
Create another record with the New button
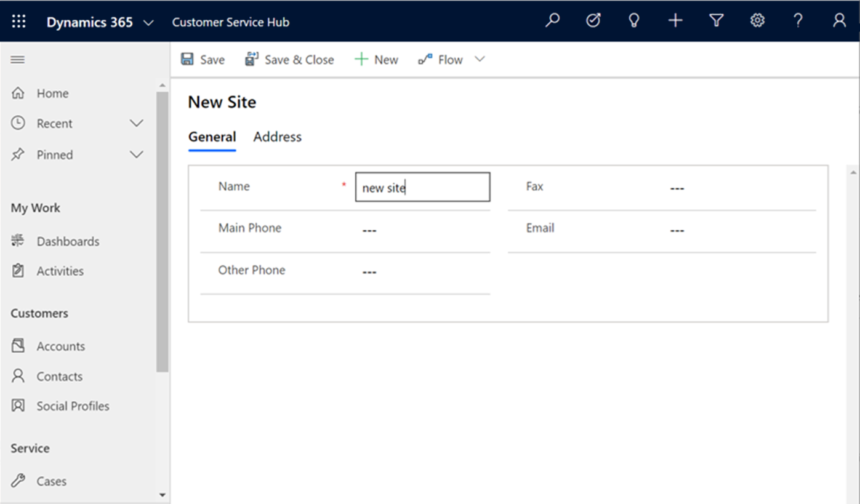pyautogui.click(x=376, y=59)
